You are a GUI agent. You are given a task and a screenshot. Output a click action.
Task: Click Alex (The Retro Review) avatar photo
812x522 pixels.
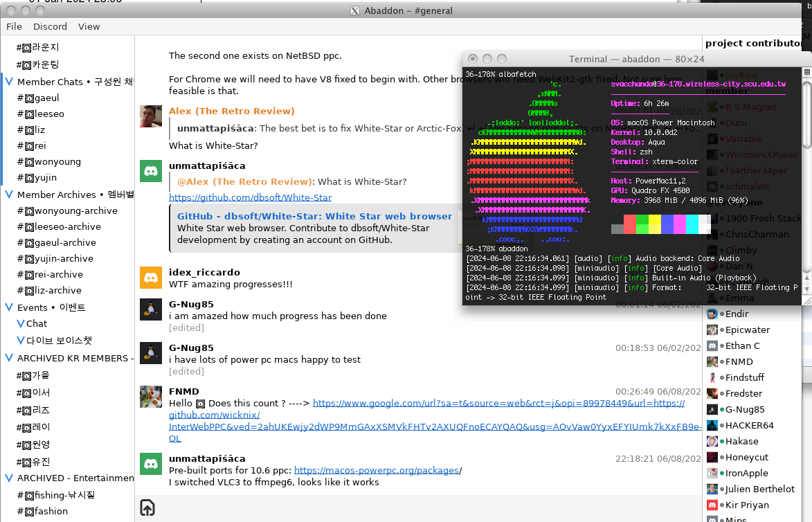pos(151,116)
